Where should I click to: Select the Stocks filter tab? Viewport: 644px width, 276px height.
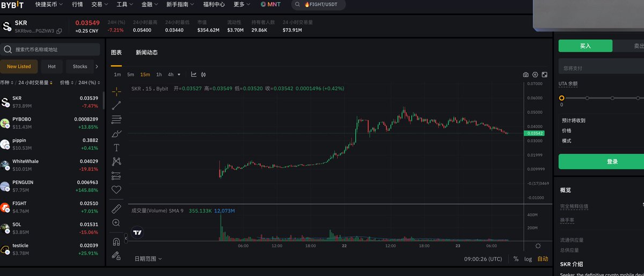pyautogui.click(x=80, y=66)
